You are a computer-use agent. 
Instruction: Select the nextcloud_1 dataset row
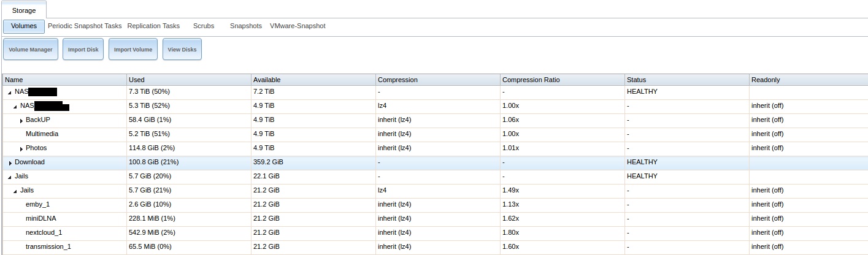pyautogui.click(x=44, y=232)
